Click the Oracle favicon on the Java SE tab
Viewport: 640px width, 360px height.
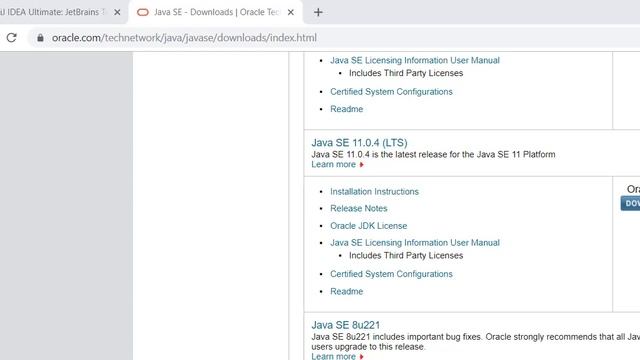[x=142, y=12]
